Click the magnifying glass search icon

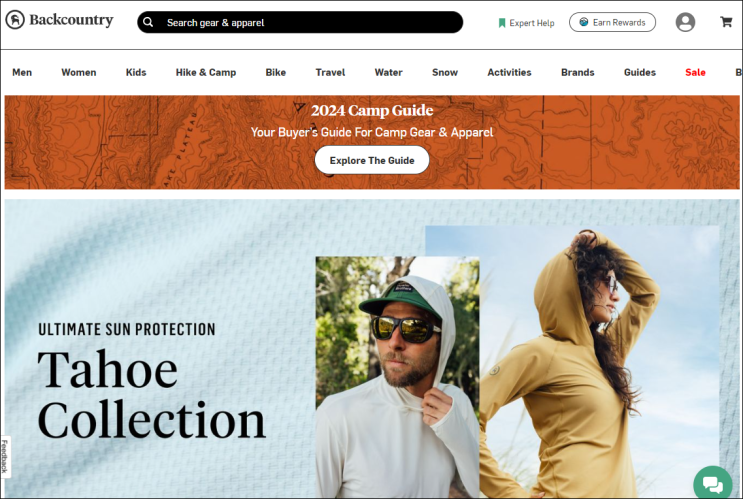(148, 22)
